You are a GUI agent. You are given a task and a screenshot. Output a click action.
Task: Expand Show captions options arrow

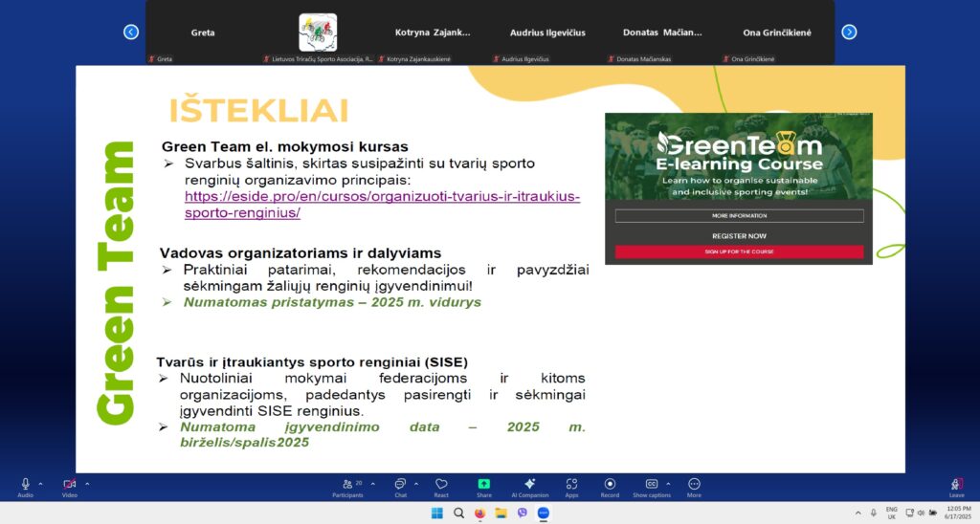pos(668,484)
